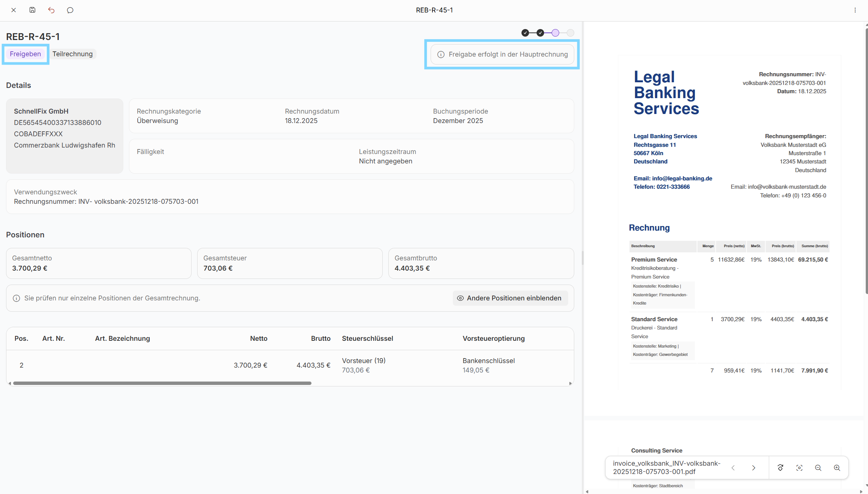Zoom in on the PDF preview
Image resolution: width=868 pixels, height=494 pixels.
pyautogui.click(x=837, y=468)
